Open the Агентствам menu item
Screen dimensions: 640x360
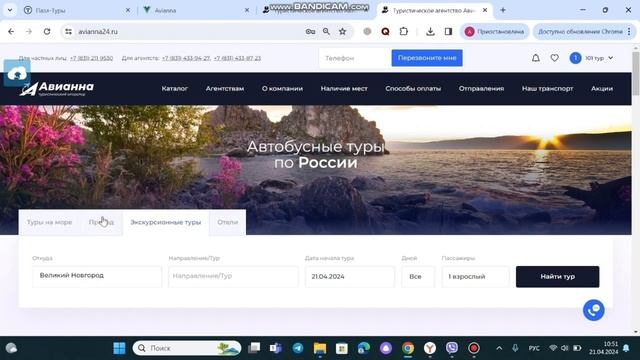225,89
